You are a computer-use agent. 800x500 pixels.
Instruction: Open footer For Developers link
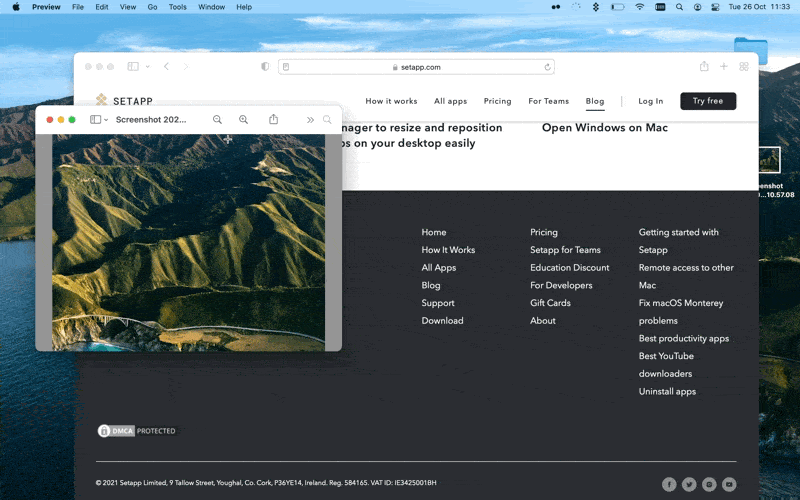point(561,285)
